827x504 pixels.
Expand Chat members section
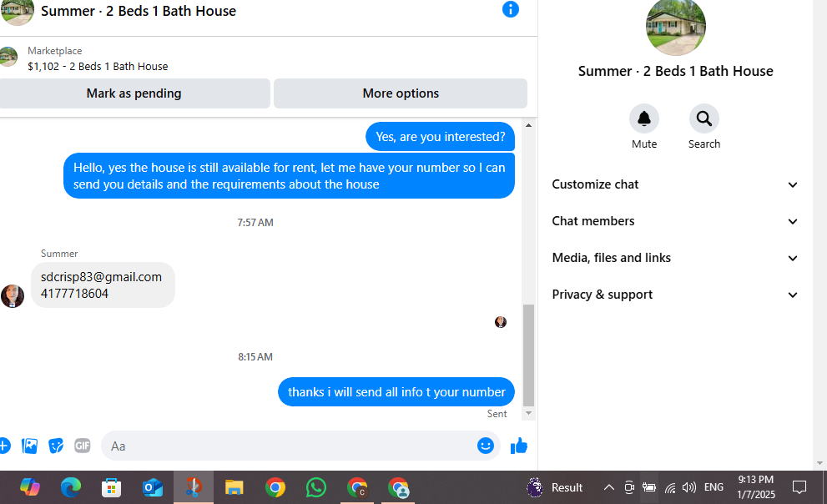674,221
